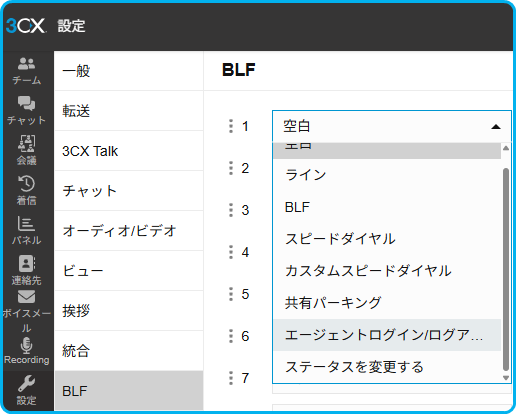Open the チーム (Team) sidebar icon
516x414 pixels.
tap(26, 71)
